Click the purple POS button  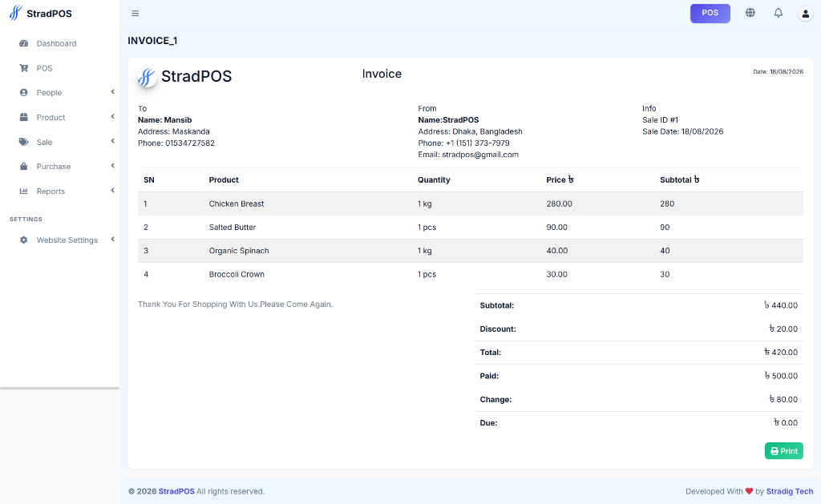click(x=710, y=13)
